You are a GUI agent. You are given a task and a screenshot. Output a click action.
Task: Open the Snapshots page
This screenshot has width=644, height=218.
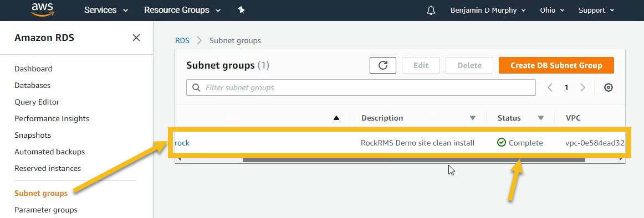tap(33, 135)
